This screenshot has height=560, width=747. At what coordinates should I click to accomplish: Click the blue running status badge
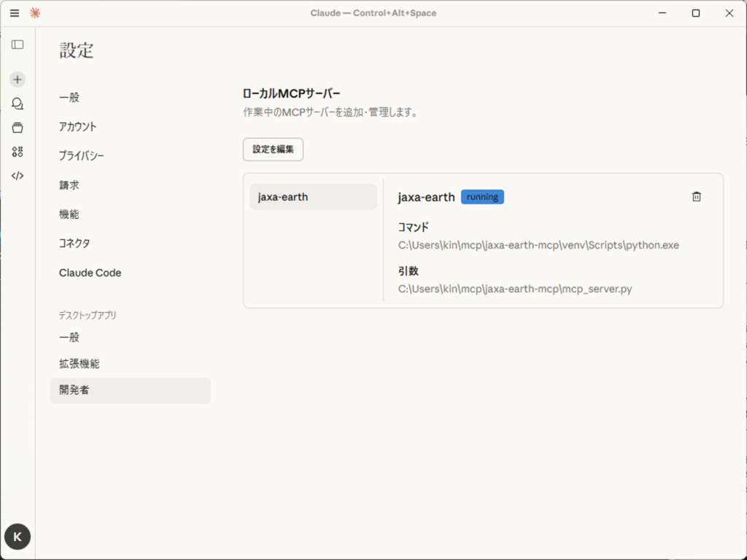[482, 197]
